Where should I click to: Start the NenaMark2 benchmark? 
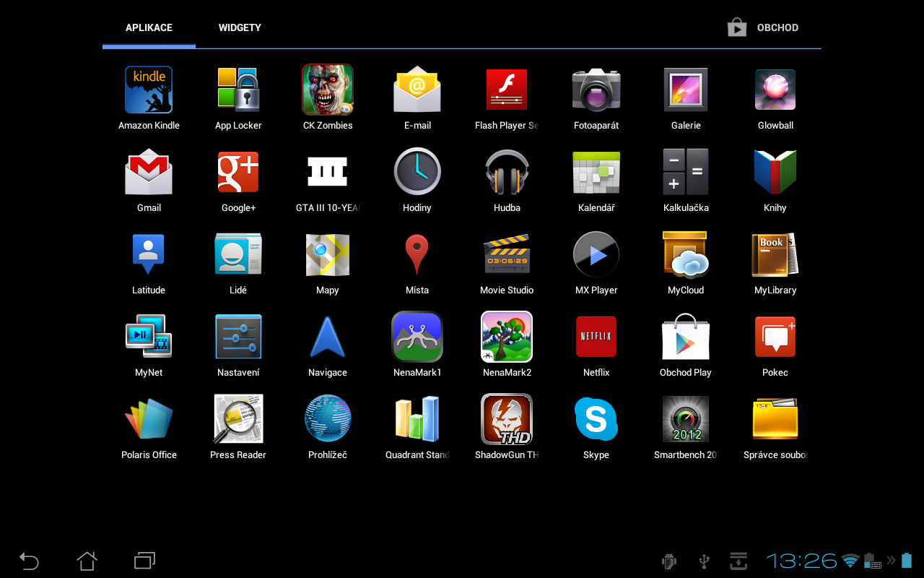tap(507, 337)
